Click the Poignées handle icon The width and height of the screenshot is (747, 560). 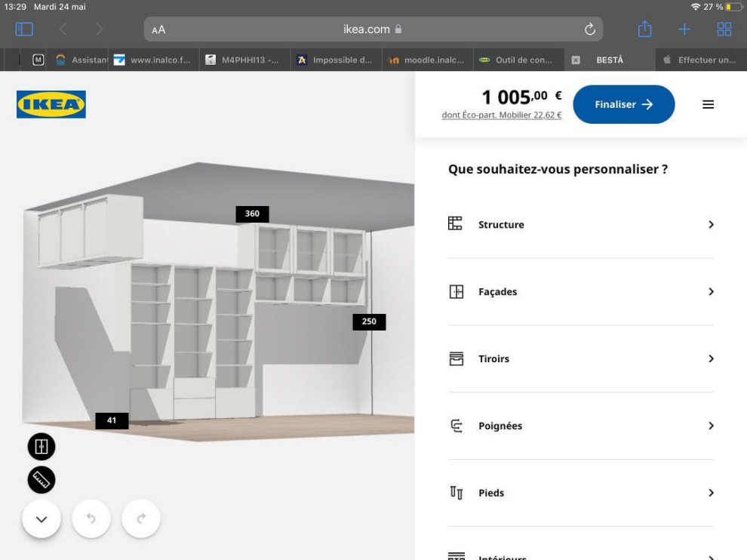coord(456,426)
